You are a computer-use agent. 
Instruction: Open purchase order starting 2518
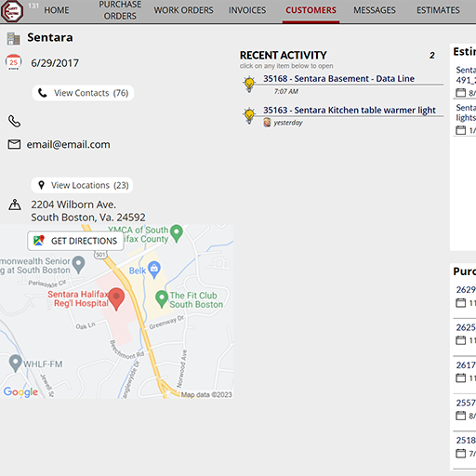[466, 441]
